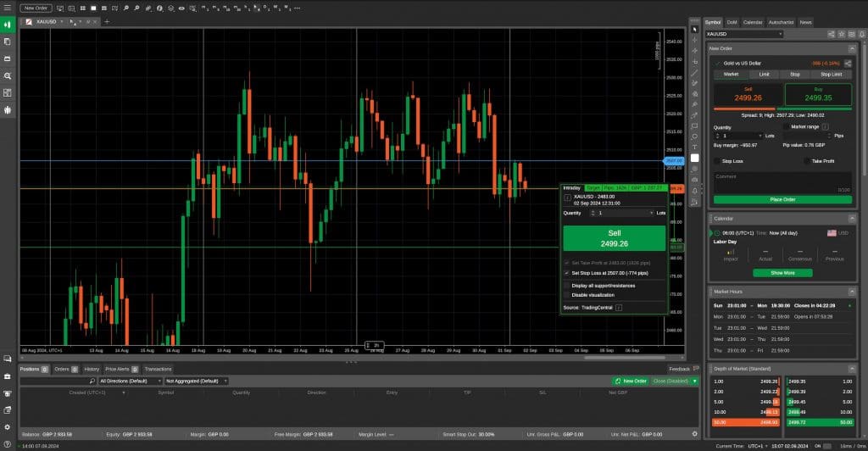Open the settings gear in left sidebar
868x451 pixels.
(7, 427)
